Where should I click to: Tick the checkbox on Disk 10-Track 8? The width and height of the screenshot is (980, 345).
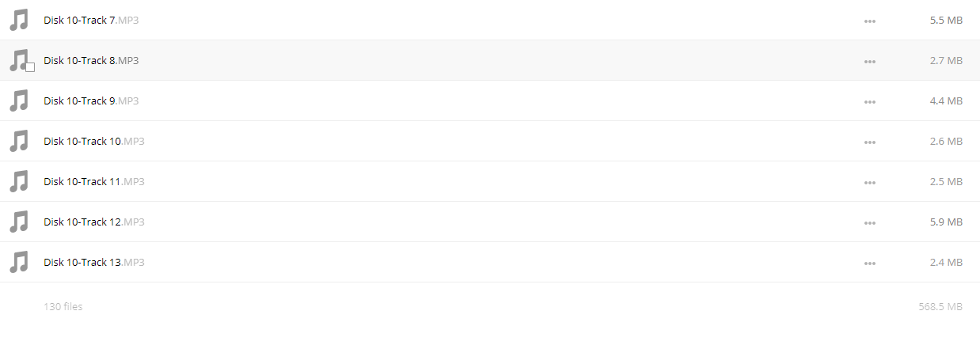30,67
